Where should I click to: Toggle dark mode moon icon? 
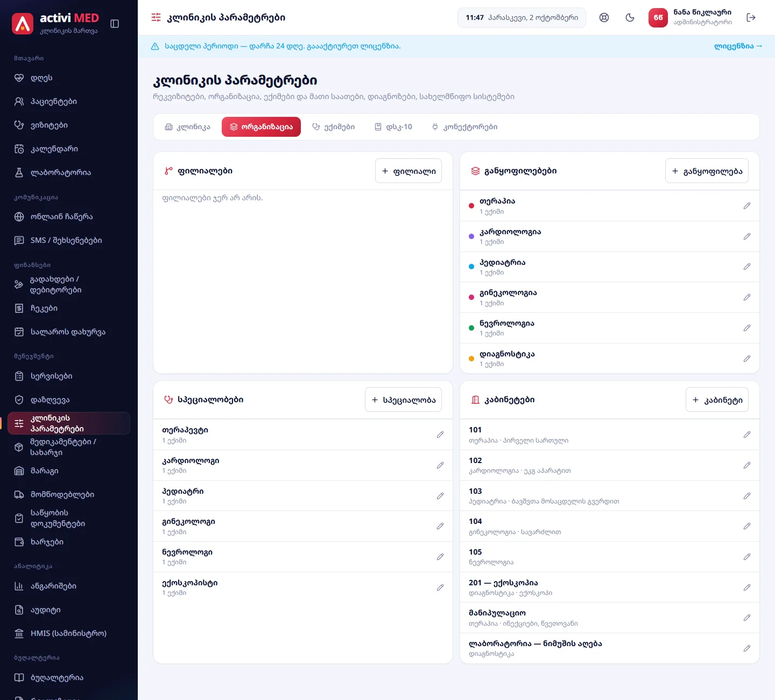click(630, 18)
